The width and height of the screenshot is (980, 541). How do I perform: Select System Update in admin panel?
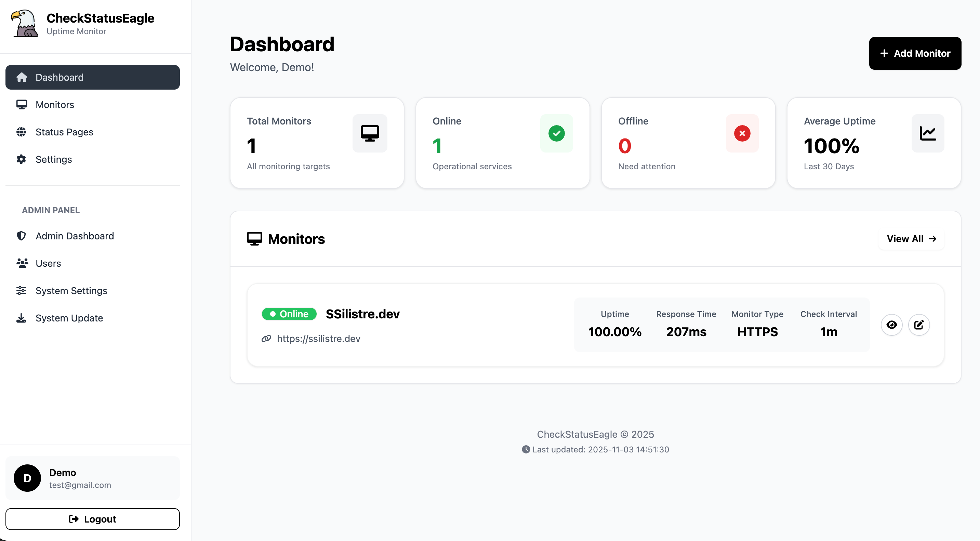click(x=69, y=318)
